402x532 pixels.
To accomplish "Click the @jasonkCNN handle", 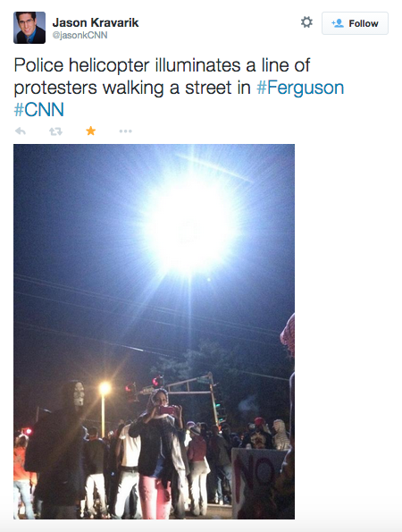I will click(80, 35).
